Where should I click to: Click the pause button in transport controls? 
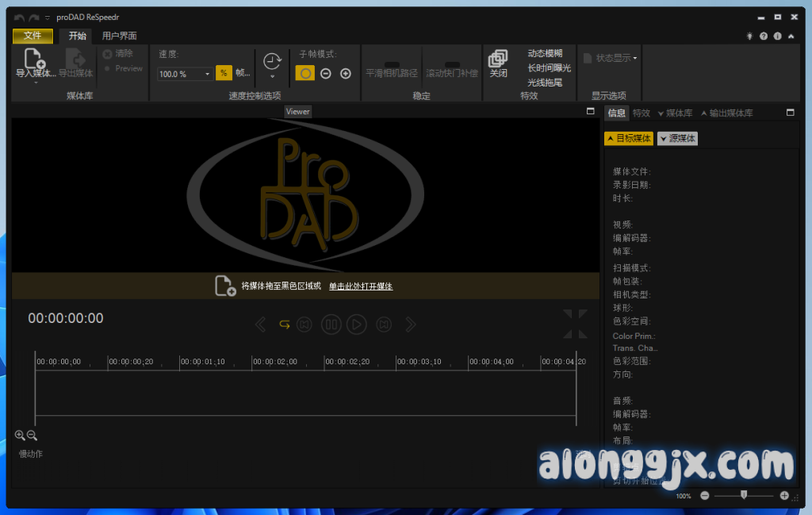(331, 324)
